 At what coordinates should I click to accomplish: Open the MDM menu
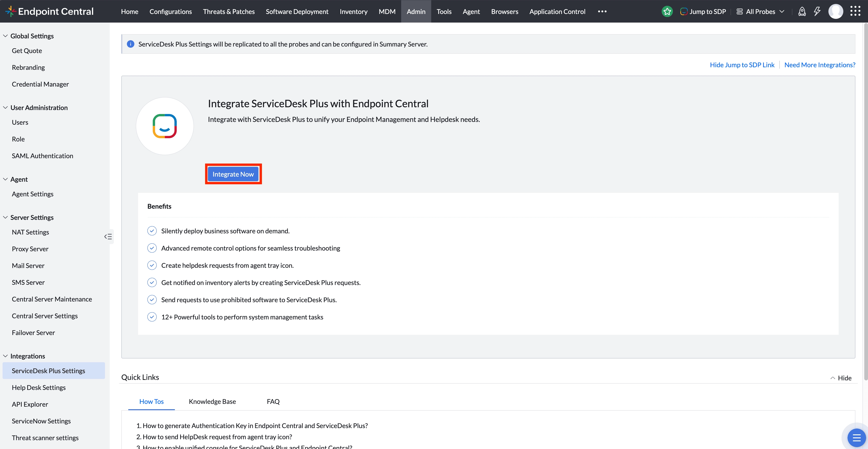[x=387, y=11]
